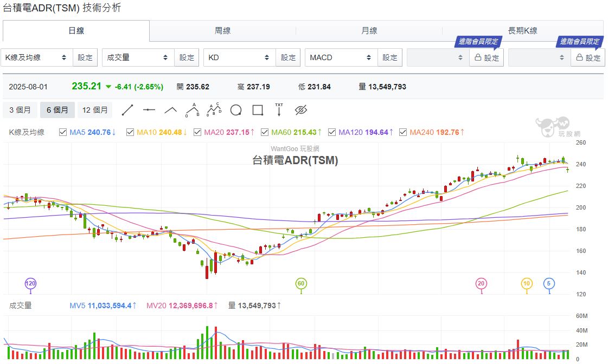Select the TXT text annotation tool

point(279,110)
